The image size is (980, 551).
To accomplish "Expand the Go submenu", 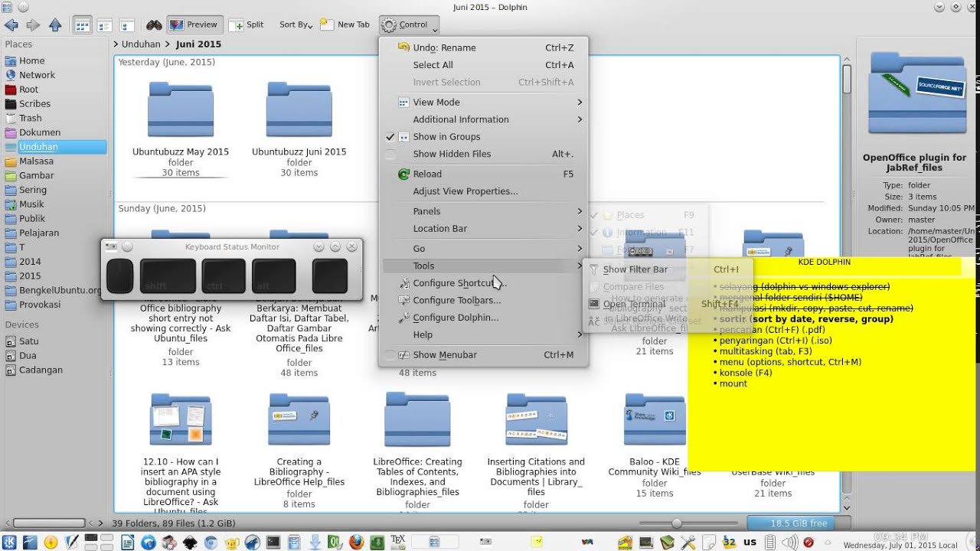I will [x=484, y=248].
